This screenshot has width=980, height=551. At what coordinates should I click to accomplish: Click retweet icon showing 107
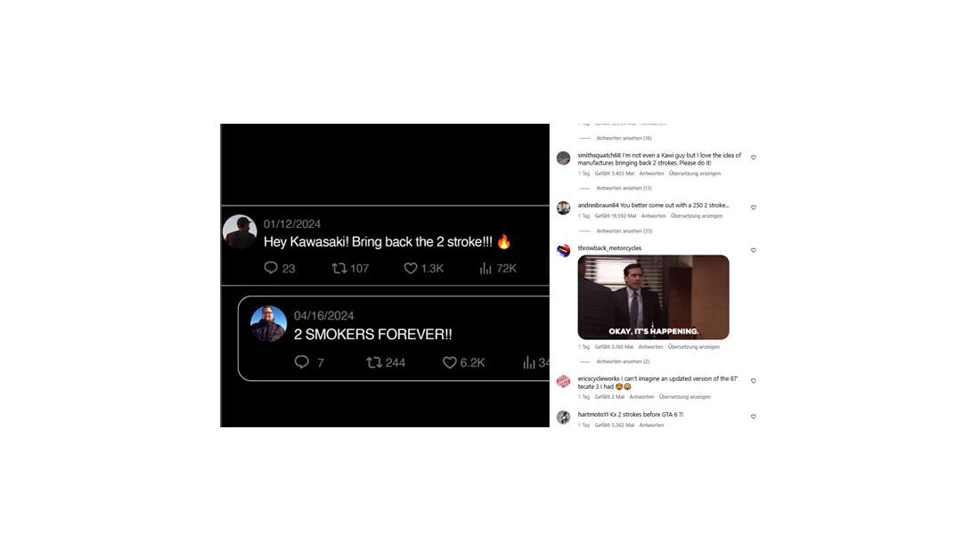pos(339,268)
